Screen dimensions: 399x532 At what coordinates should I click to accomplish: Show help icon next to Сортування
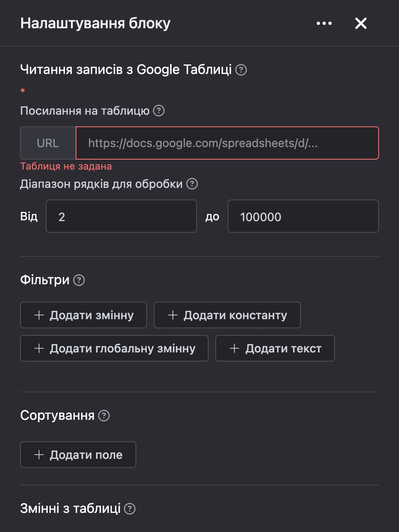104,416
